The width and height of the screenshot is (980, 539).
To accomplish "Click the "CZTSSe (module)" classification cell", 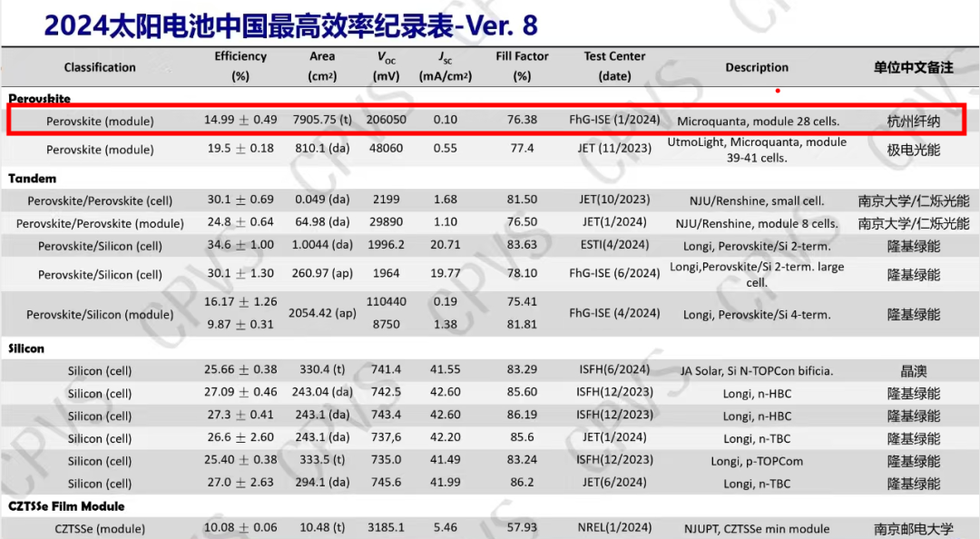I will (x=100, y=529).
